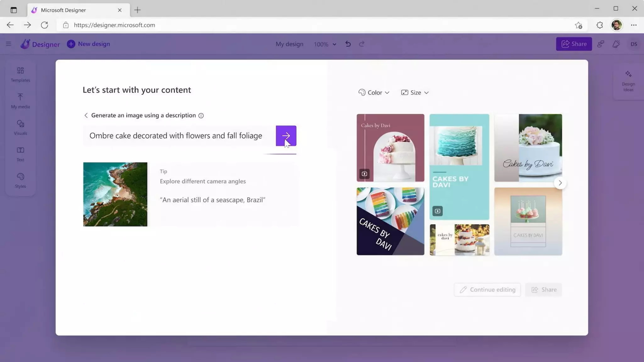The width and height of the screenshot is (644, 362).
Task: Expand the Color dropdown
Action: click(374, 93)
